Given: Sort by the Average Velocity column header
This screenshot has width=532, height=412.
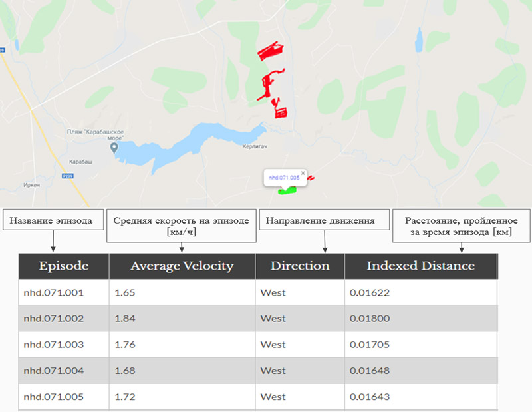Looking at the screenshot, I should 182,266.
